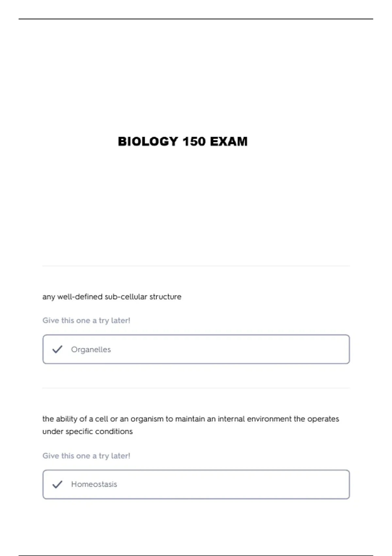Click the word EXAM in the title
This screenshot has height=556, width=392.
pos(229,142)
